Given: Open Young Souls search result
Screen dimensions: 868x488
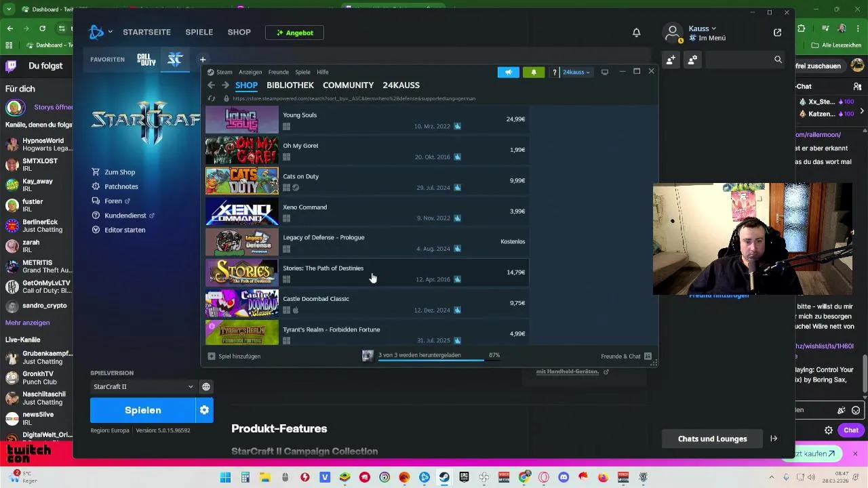Looking at the screenshot, I should pyautogui.click(x=367, y=119).
